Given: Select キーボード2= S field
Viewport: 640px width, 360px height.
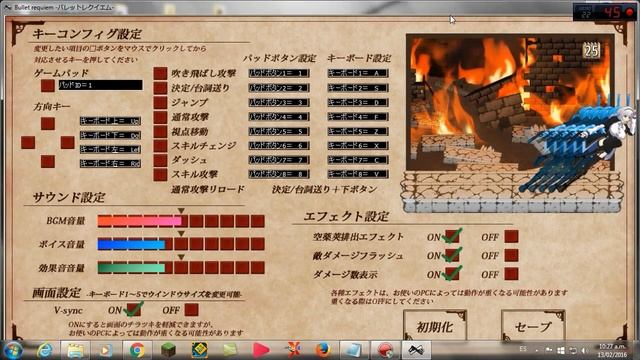Looking at the screenshot, I should pyautogui.click(x=358, y=88).
